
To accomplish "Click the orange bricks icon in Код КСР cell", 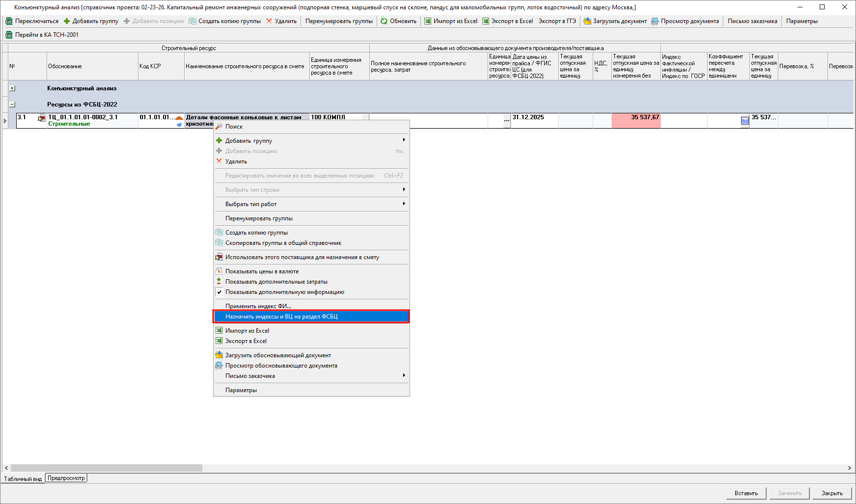I will 179,118.
